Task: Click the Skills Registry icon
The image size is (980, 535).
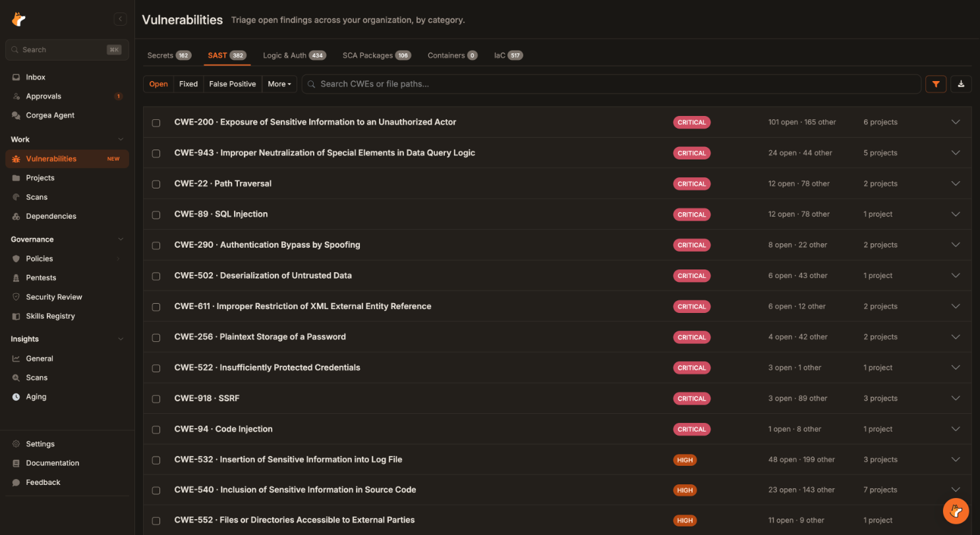Action: 16,316
